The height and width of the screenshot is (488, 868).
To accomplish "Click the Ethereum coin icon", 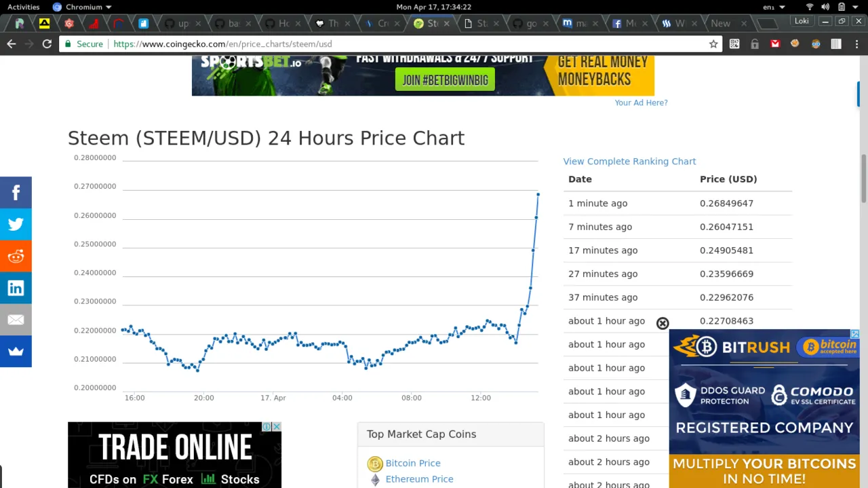I will pyautogui.click(x=375, y=480).
